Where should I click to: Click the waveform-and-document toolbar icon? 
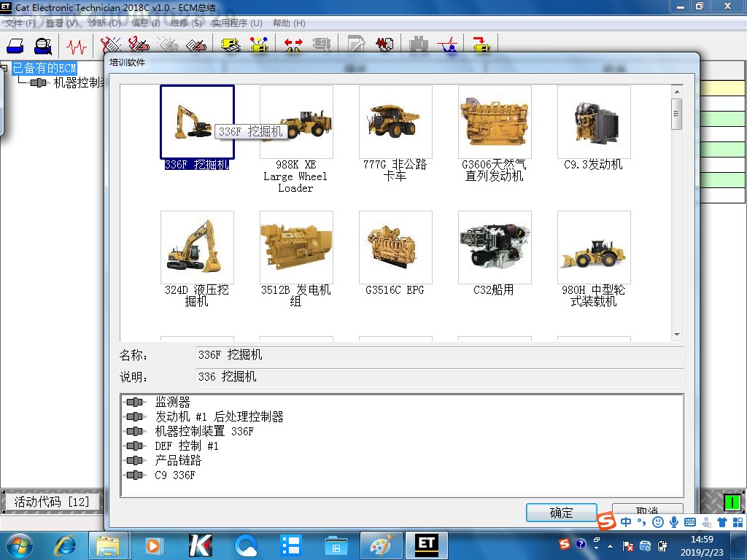click(x=384, y=45)
